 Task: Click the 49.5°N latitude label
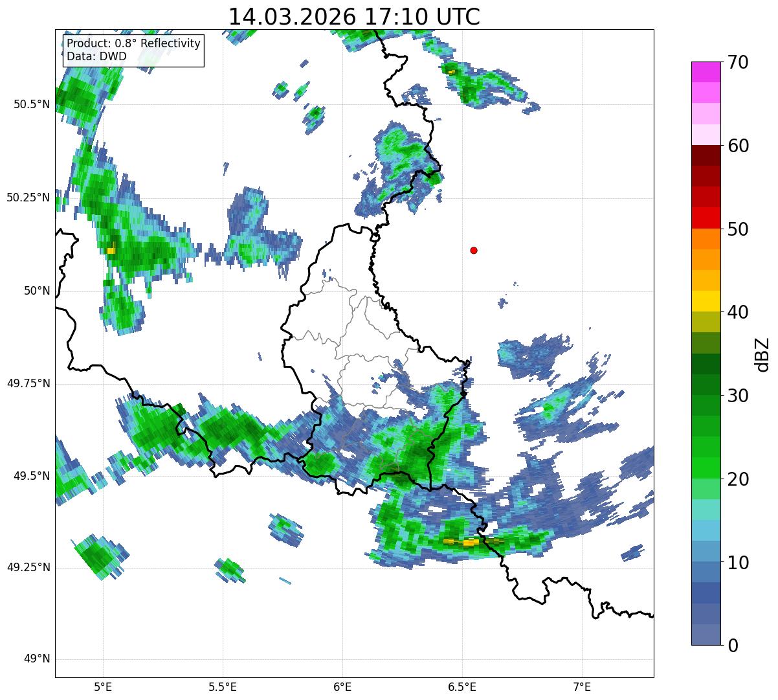pyautogui.click(x=32, y=476)
